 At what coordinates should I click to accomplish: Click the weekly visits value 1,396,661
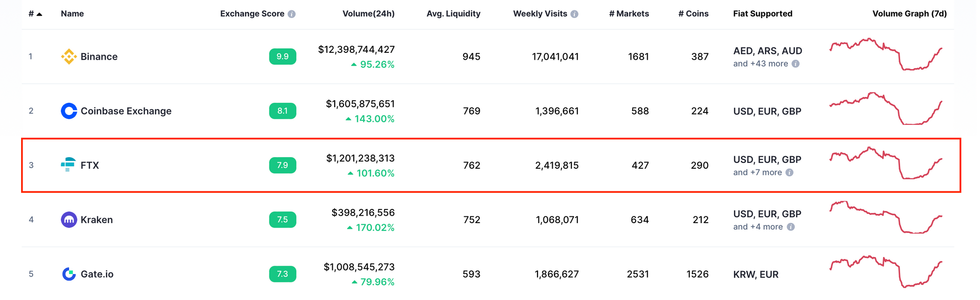[x=557, y=111]
